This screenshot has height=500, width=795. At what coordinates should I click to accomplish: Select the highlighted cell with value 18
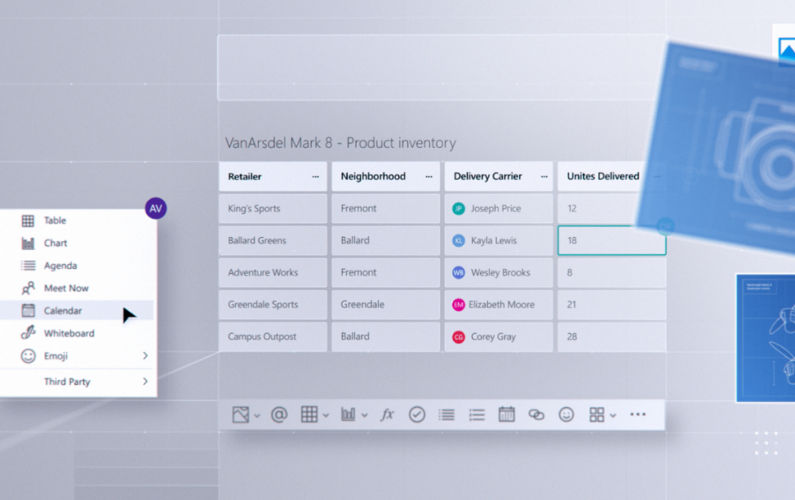click(x=612, y=240)
